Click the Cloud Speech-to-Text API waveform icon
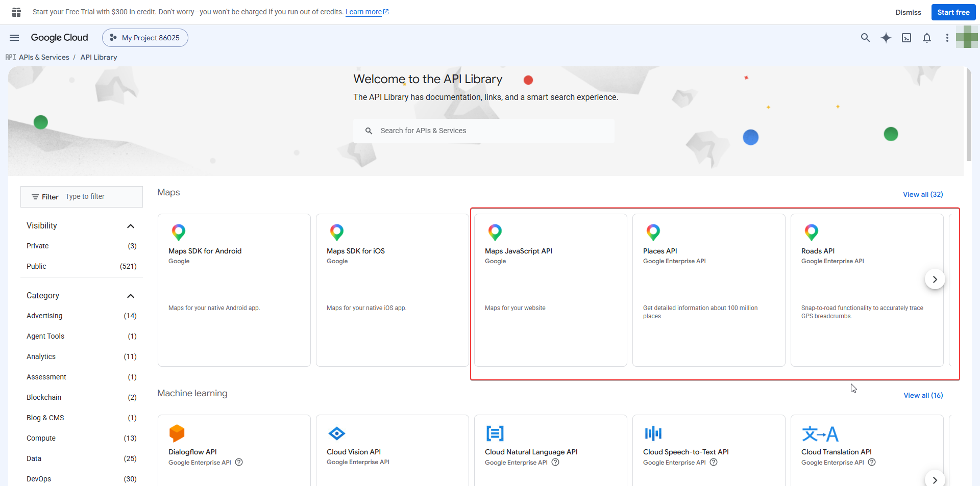Image resolution: width=980 pixels, height=486 pixels. point(653,433)
